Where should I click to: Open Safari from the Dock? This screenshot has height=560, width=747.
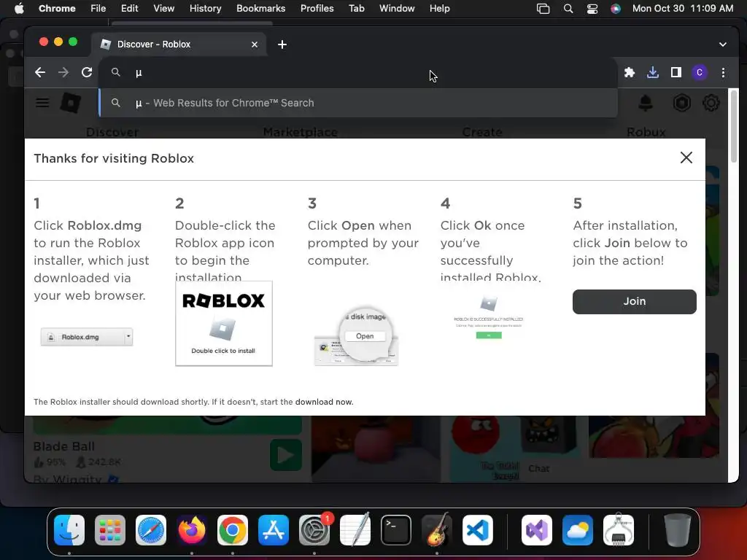tap(151, 530)
